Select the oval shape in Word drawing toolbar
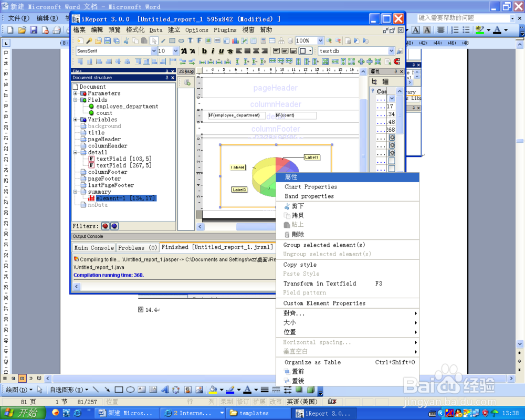Screen dimensions: 525x420 click(130, 390)
